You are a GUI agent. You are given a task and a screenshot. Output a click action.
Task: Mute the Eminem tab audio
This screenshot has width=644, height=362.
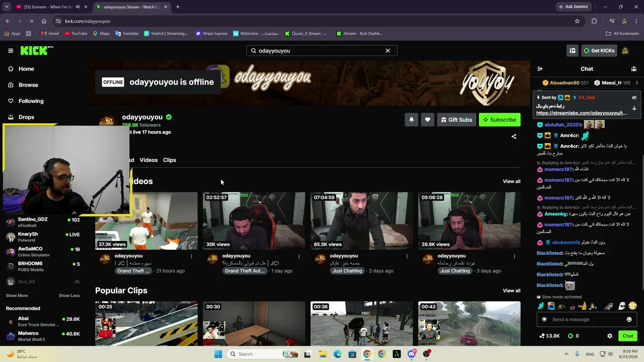(x=77, y=7)
